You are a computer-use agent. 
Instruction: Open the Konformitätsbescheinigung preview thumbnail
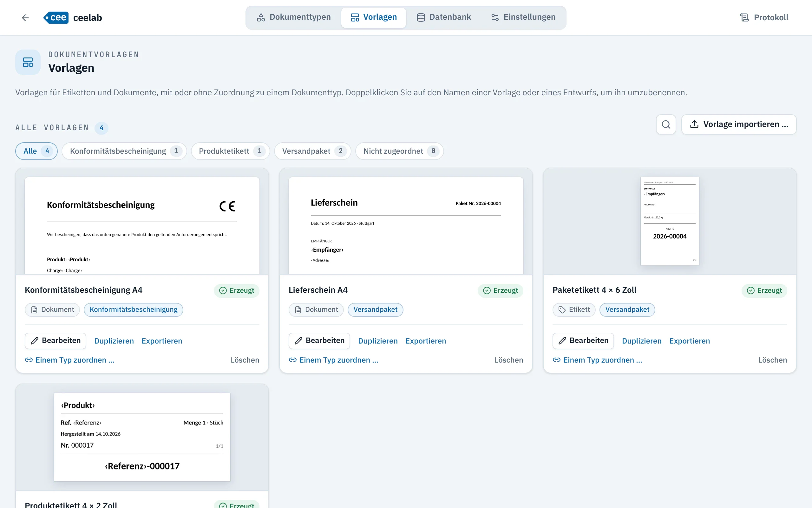(142, 225)
